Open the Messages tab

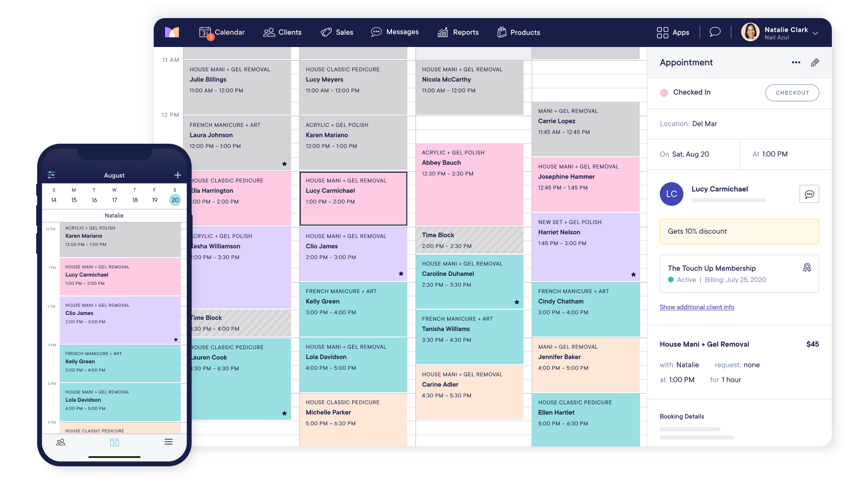395,32
